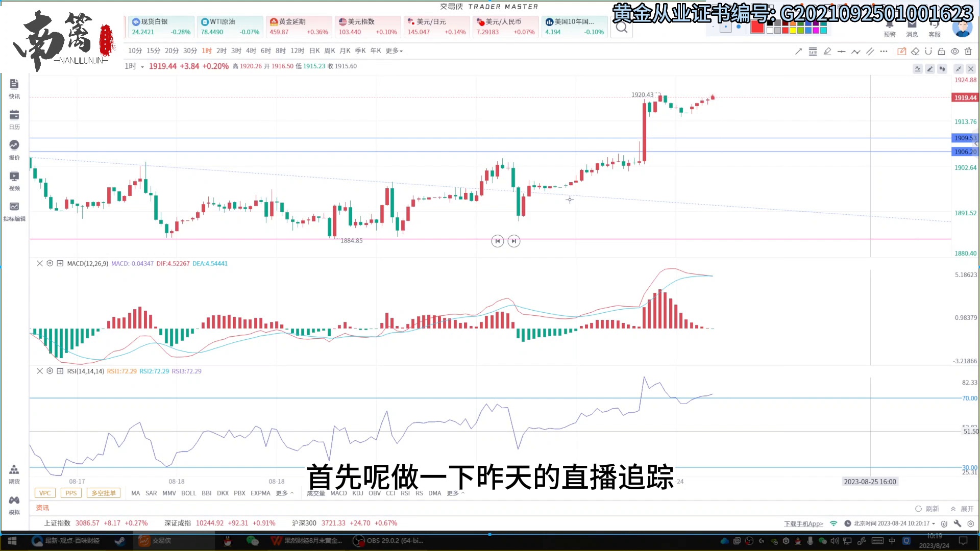Pick the eraser drawing tool
Viewport: 980px width, 551px height.
coord(915,51)
